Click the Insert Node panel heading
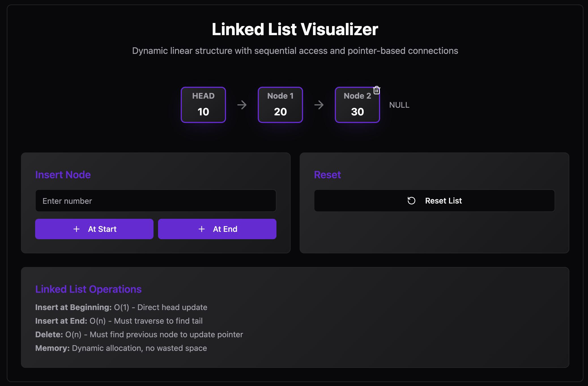The height and width of the screenshot is (386, 588). point(63,175)
